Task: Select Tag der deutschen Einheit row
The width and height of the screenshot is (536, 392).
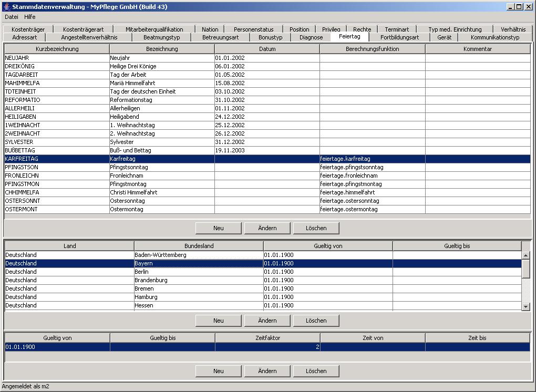Action: (267, 91)
